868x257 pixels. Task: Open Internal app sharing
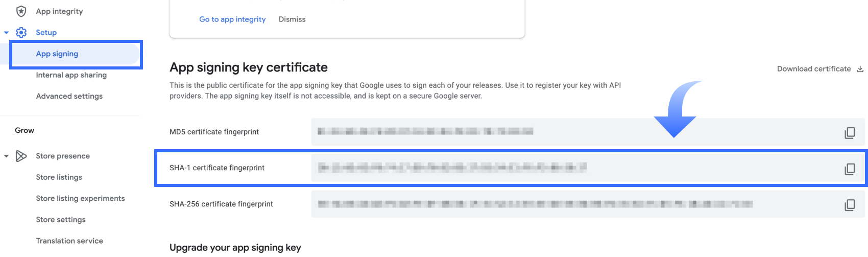(71, 75)
